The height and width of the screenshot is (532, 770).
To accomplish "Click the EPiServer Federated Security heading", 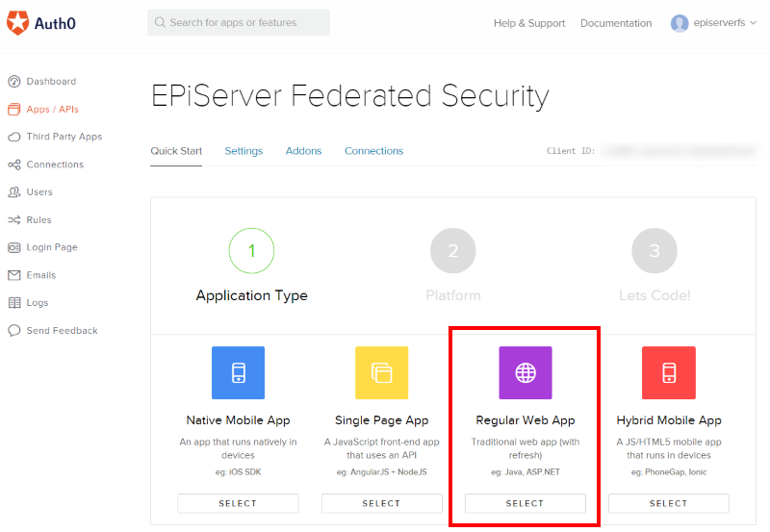I will click(x=350, y=95).
